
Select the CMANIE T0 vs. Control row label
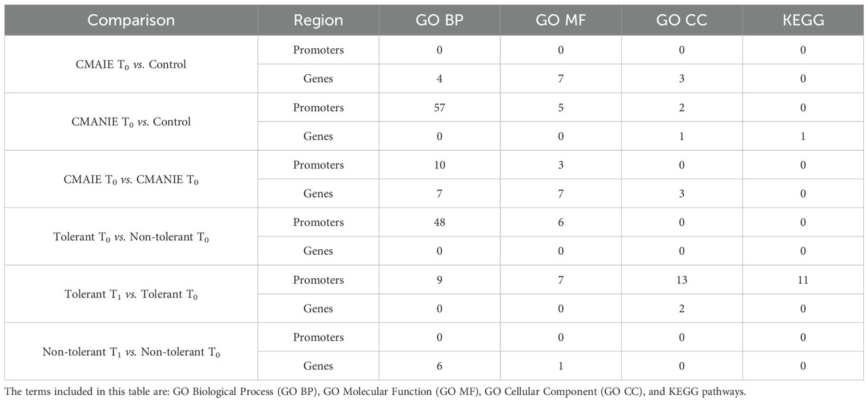(131, 122)
